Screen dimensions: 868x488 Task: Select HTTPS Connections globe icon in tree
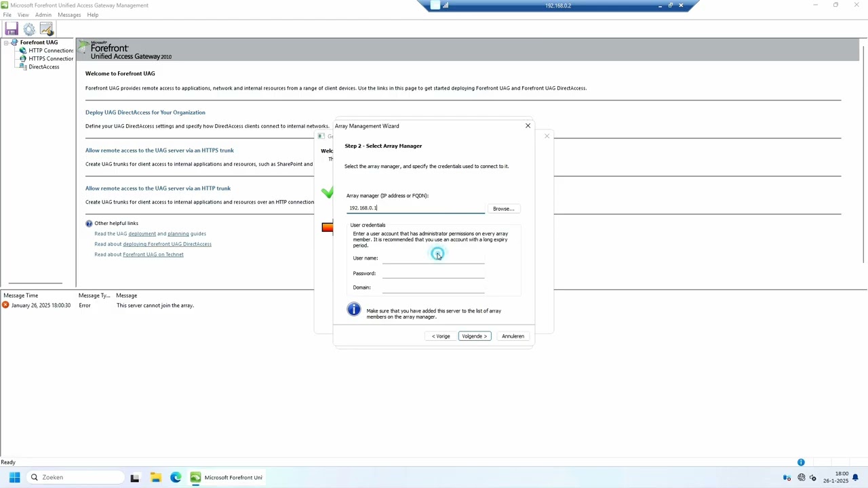23,58
